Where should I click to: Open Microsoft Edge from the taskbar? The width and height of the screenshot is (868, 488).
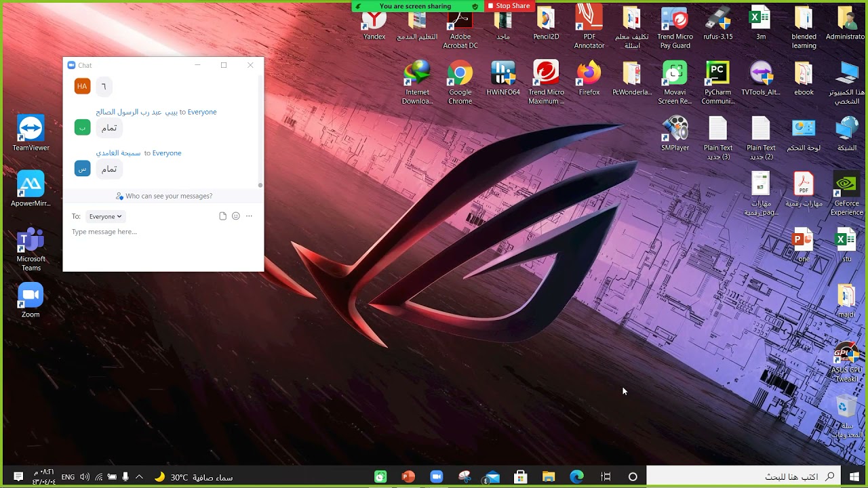click(576, 476)
